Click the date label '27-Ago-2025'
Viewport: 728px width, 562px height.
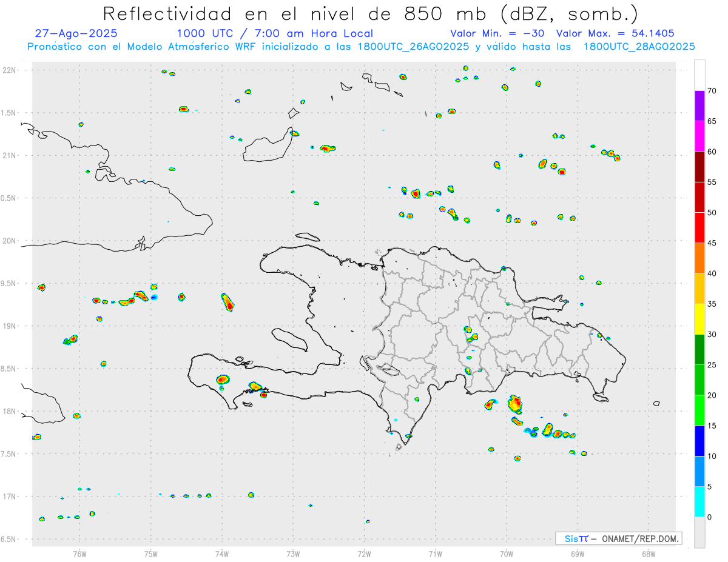point(76,33)
